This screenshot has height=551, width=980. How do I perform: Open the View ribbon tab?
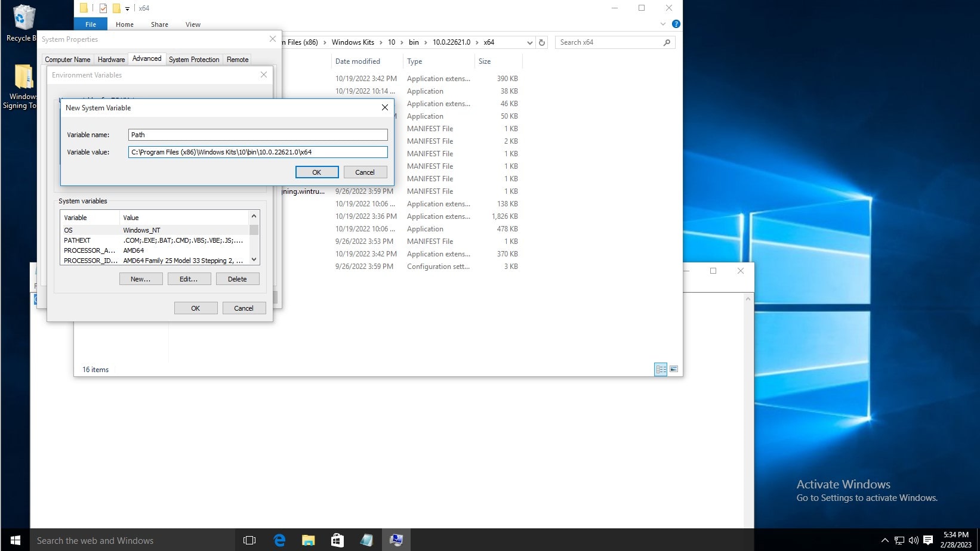click(193, 24)
